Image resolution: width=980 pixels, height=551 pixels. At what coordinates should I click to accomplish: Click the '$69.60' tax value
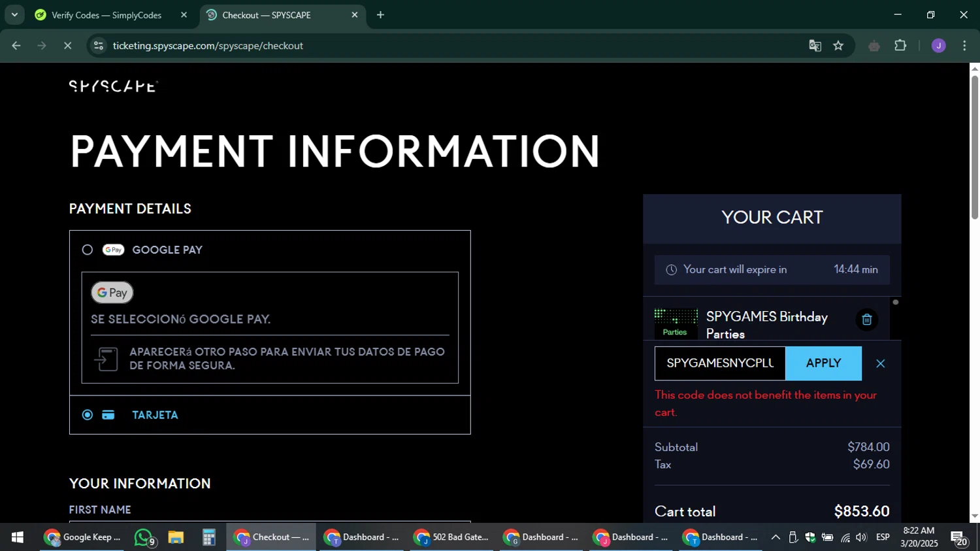click(871, 464)
